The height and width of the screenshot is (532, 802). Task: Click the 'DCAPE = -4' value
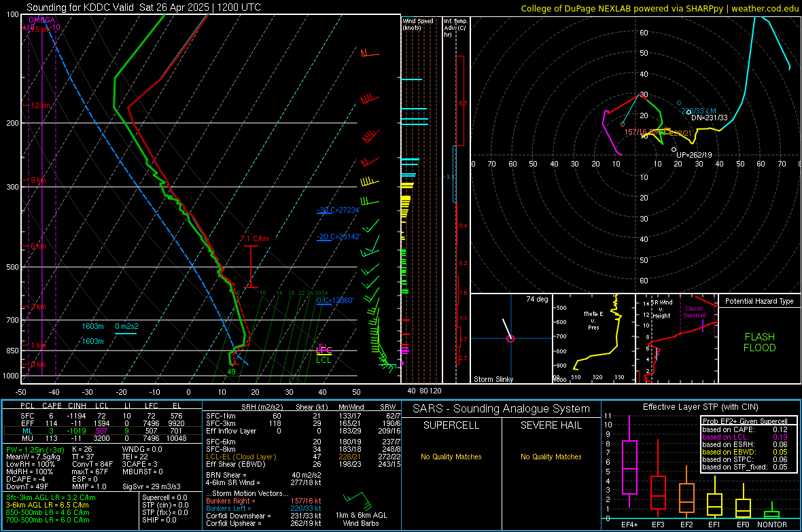click(25, 479)
